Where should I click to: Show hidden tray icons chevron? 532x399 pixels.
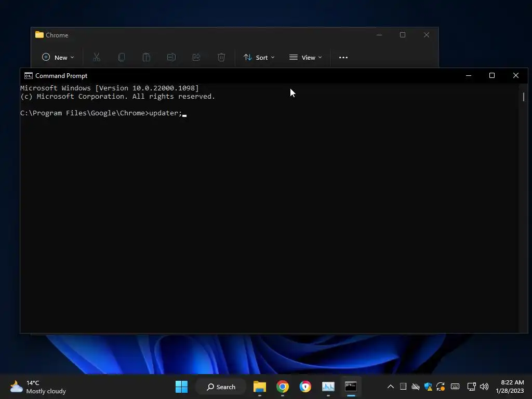click(391, 387)
